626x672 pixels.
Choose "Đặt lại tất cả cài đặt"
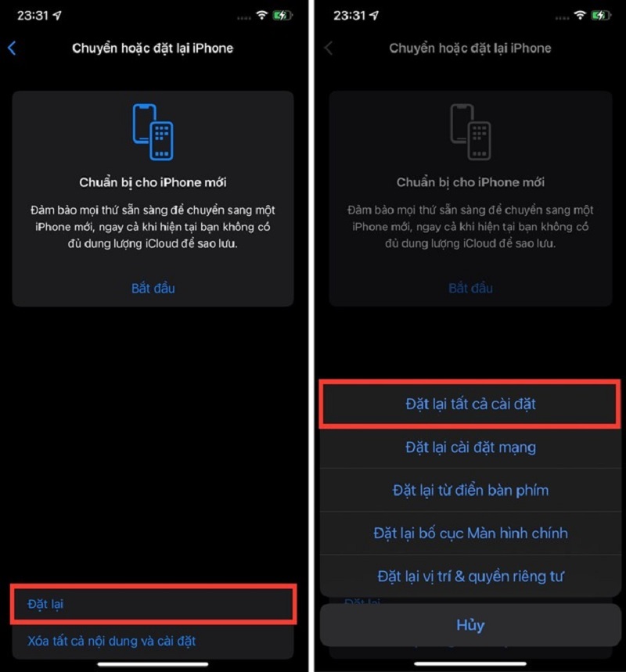470,404
